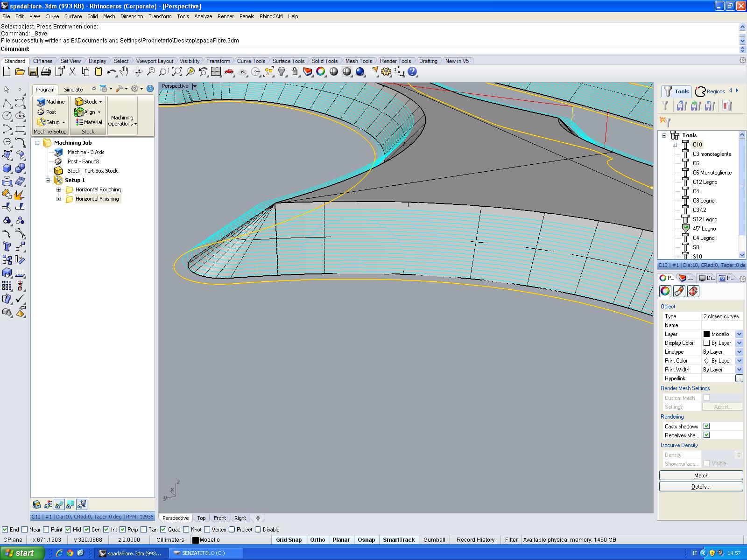Open the Machining Operations dropdown

coord(123,120)
